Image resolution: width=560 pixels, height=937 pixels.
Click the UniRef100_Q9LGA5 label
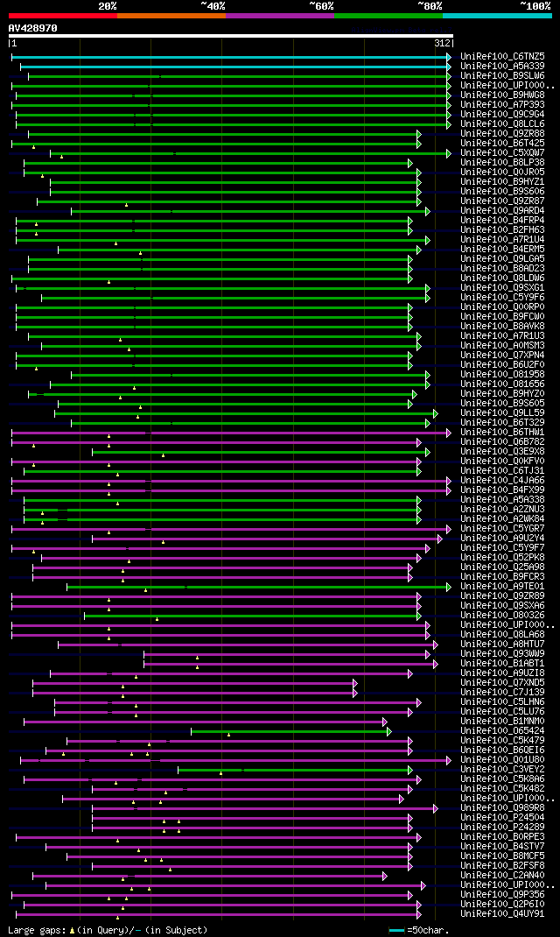pyautogui.click(x=502, y=258)
